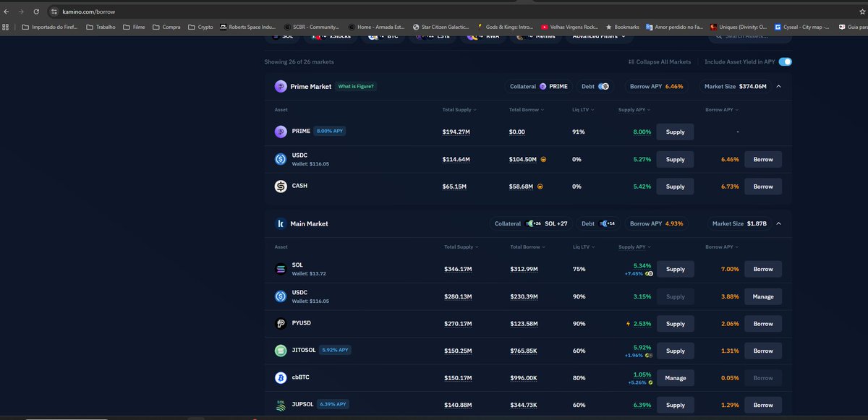
Task: Click USDC token icon in Main Market
Action: pyautogui.click(x=281, y=296)
